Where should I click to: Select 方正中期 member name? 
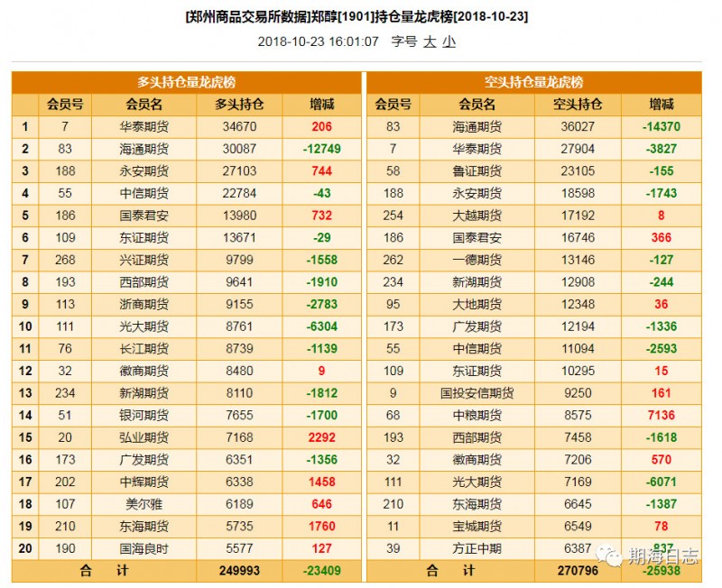point(477,548)
